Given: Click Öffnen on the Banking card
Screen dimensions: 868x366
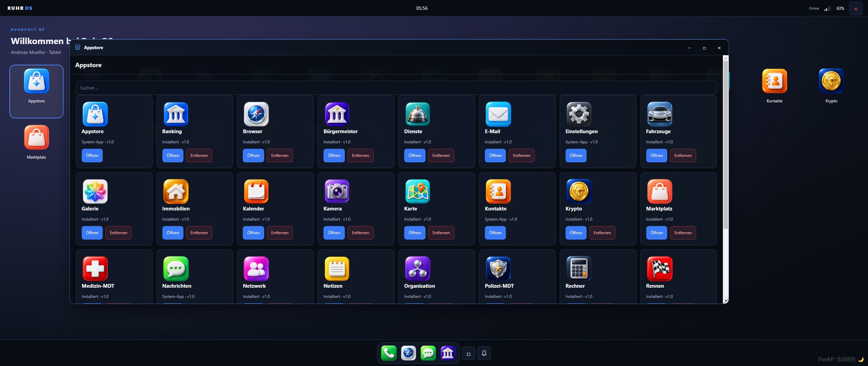Looking at the screenshot, I should (x=173, y=156).
